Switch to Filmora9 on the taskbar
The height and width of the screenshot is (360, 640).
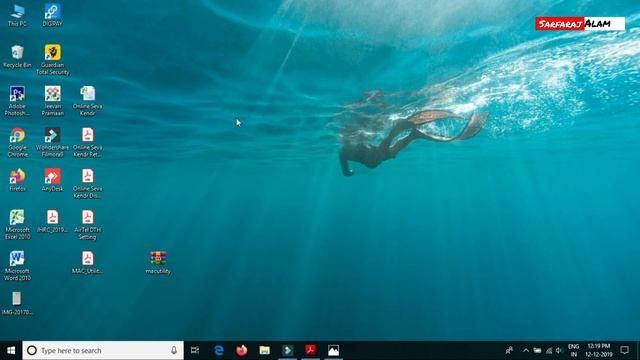287,350
